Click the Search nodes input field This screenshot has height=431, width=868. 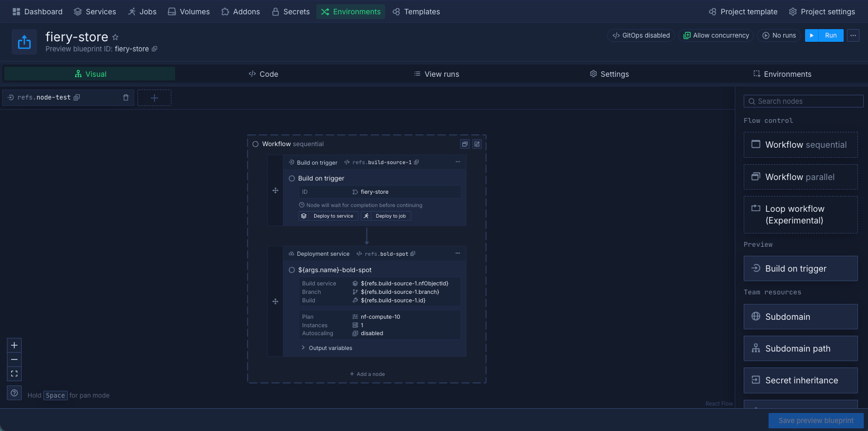pyautogui.click(x=803, y=101)
